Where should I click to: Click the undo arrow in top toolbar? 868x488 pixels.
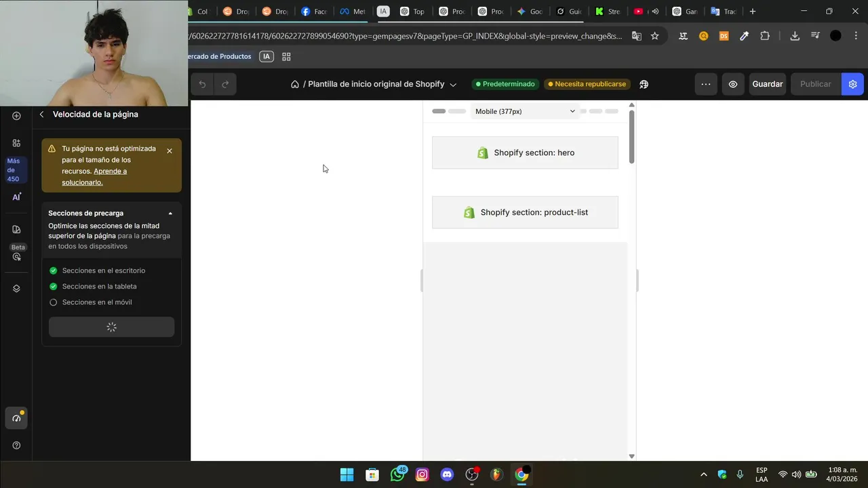coord(202,84)
